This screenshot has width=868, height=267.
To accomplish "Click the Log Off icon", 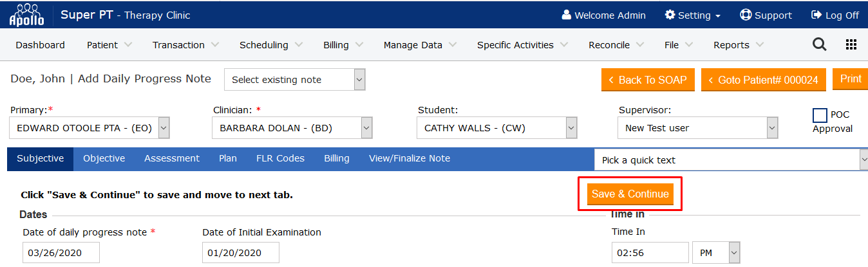I will [816, 15].
